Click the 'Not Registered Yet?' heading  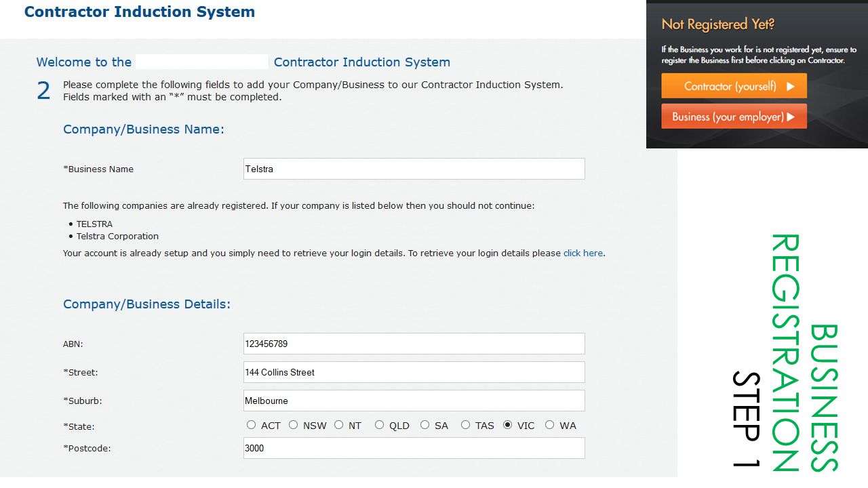[718, 24]
